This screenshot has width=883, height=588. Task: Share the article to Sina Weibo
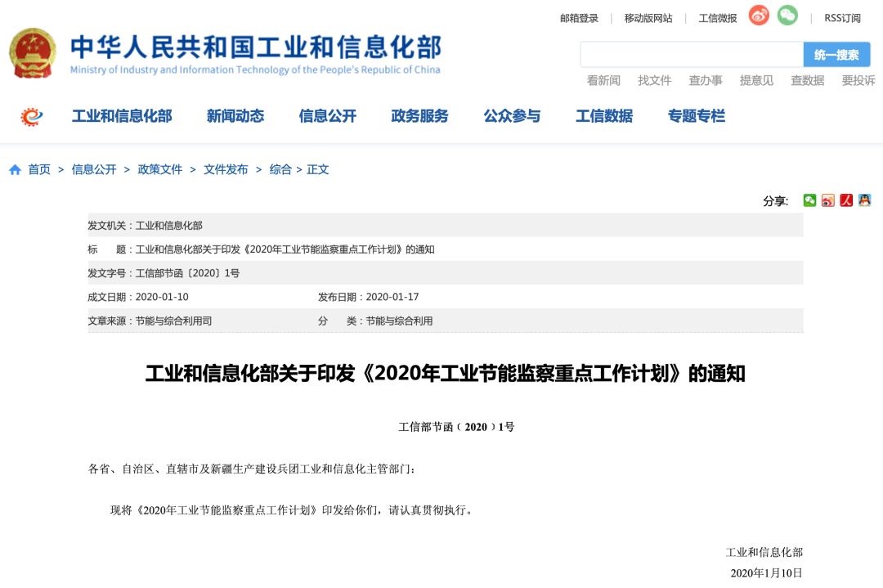tap(827, 200)
